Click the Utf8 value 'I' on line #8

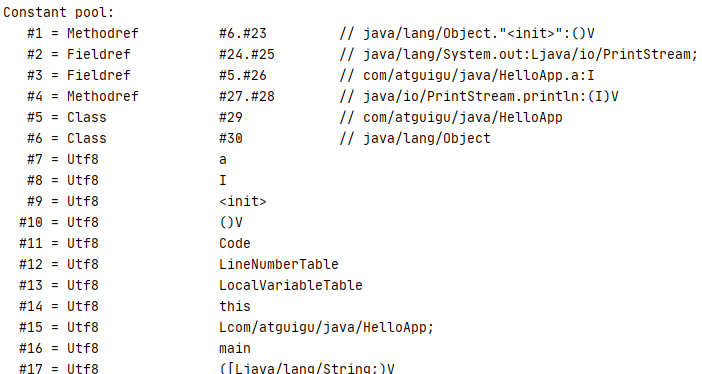[x=223, y=181]
